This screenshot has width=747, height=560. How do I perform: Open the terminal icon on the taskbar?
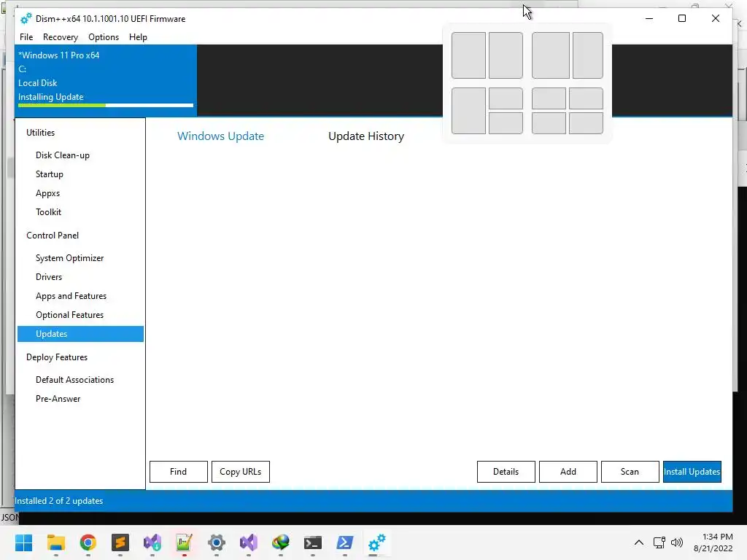(312, 542)
